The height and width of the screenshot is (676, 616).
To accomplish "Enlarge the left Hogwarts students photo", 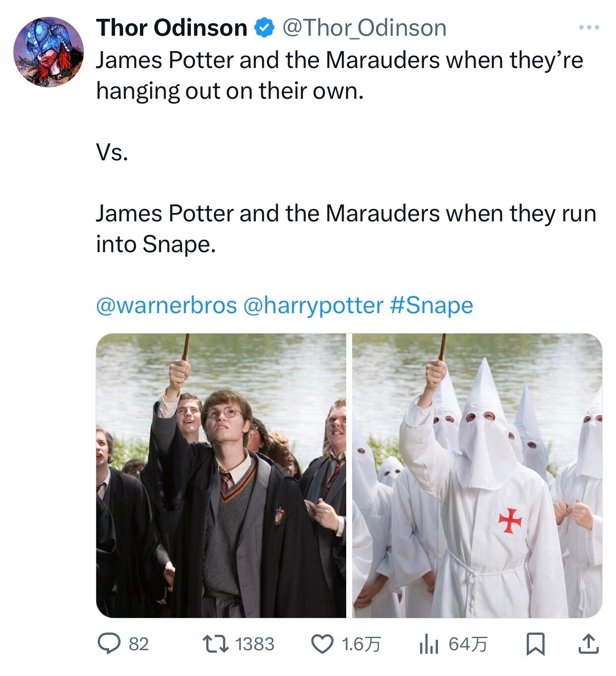I will coord(221,475).
